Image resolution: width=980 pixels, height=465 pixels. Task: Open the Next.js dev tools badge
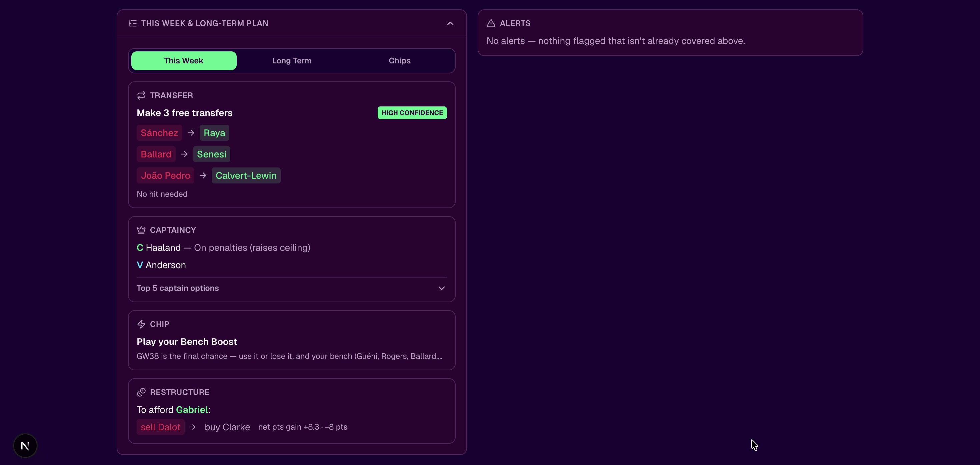coord(25,446)
